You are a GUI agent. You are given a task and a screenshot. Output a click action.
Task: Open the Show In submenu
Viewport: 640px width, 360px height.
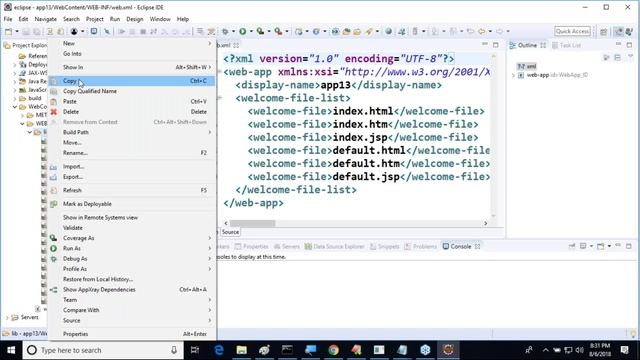(131, 67)
